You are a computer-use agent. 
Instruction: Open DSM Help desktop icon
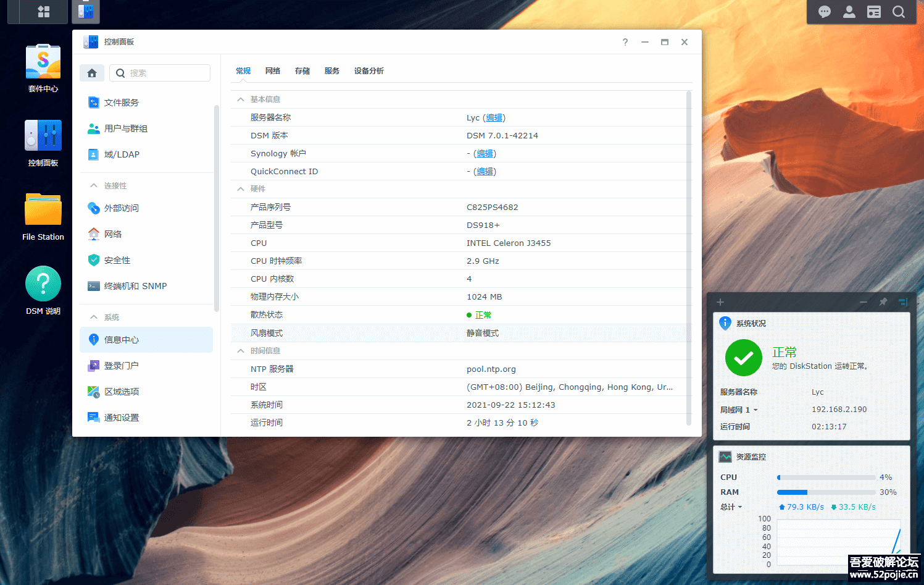tap(43, 291)
